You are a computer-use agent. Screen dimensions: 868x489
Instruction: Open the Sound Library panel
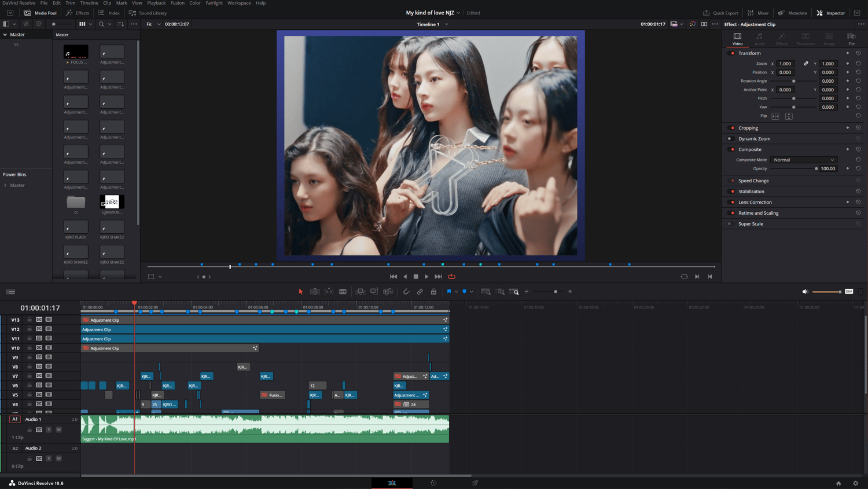point(148,13)
